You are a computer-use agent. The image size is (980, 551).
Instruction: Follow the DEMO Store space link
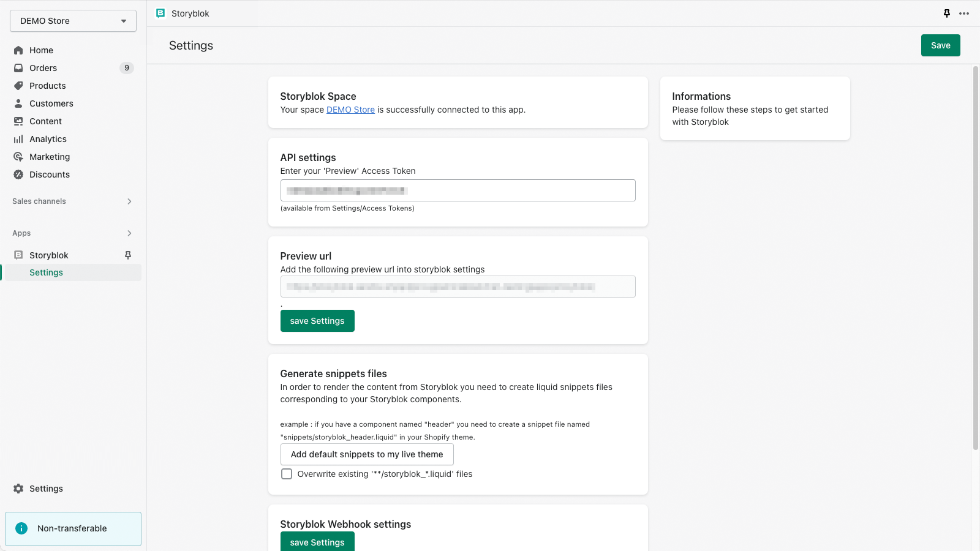click(x=350, y=110)
